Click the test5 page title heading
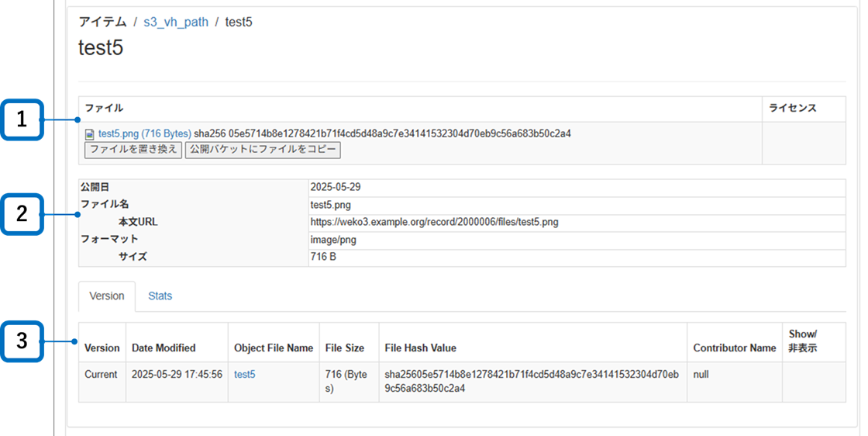The width and height of the screenshot is (868, 436). pos(101,48)
